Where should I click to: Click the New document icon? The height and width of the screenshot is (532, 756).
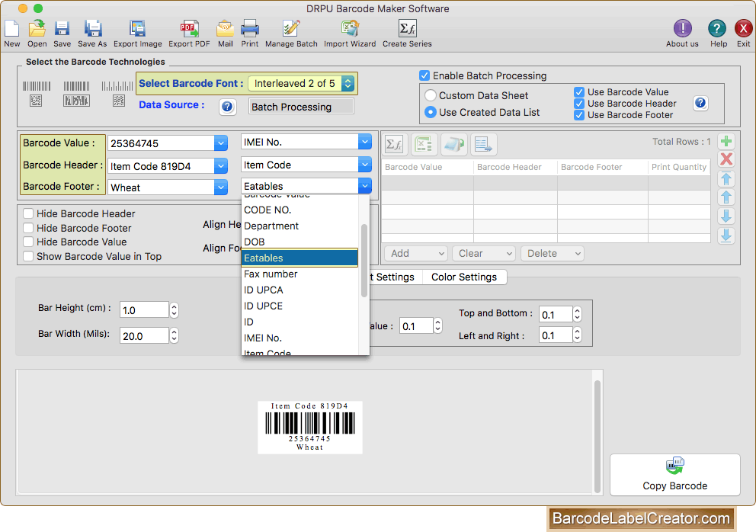pyautogui.click(x=12, y=28)
